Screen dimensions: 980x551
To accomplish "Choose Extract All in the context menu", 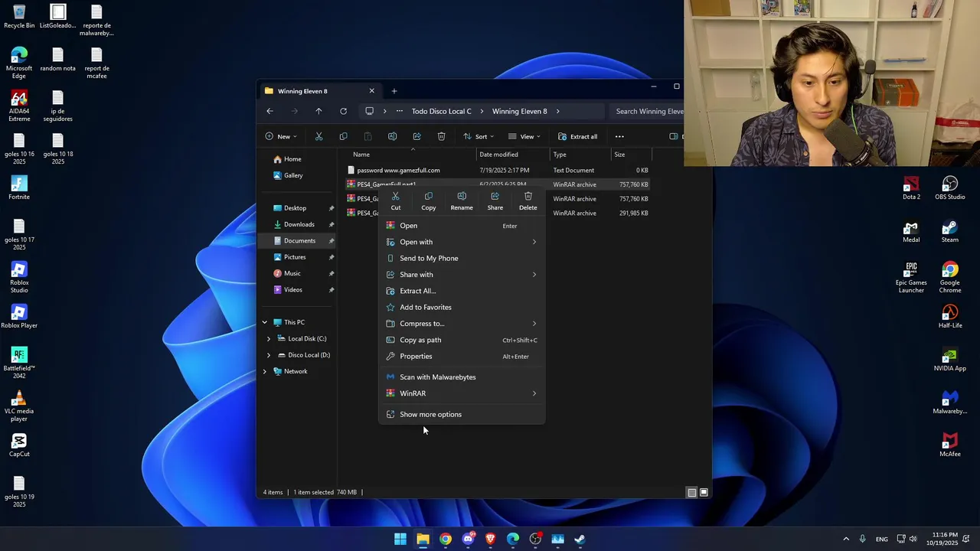I will pyautogui.click(x=462, y=291).
